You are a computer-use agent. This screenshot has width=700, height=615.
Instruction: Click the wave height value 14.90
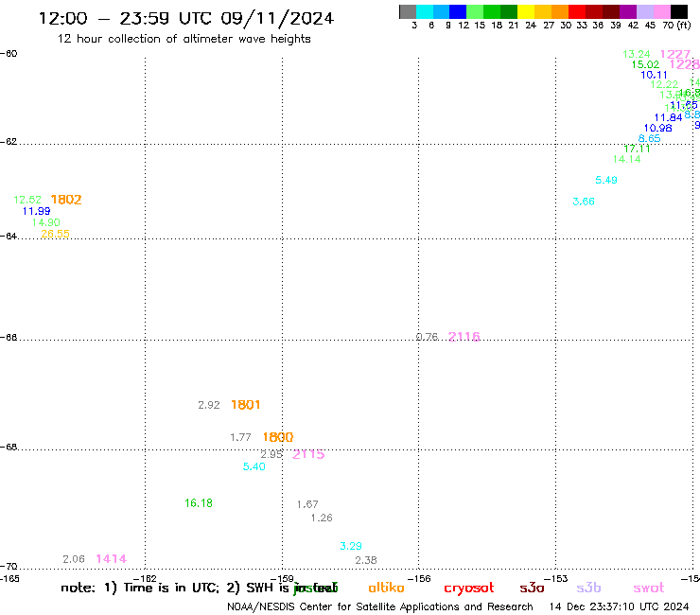pyautogui.click(x=45, y=222)
